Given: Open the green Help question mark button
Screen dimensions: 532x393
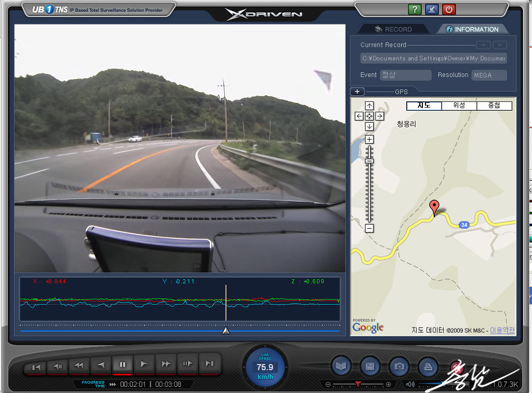Looking at the screenshot, I should tap(415, 9).
